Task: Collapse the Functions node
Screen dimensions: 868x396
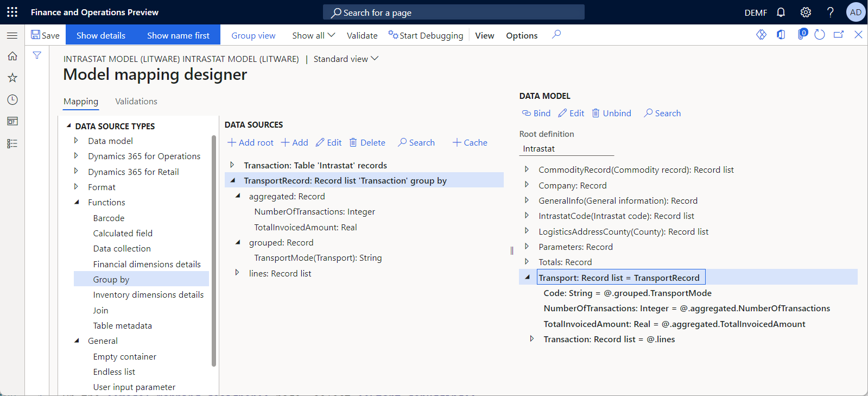Action: [x=76, y=202]
